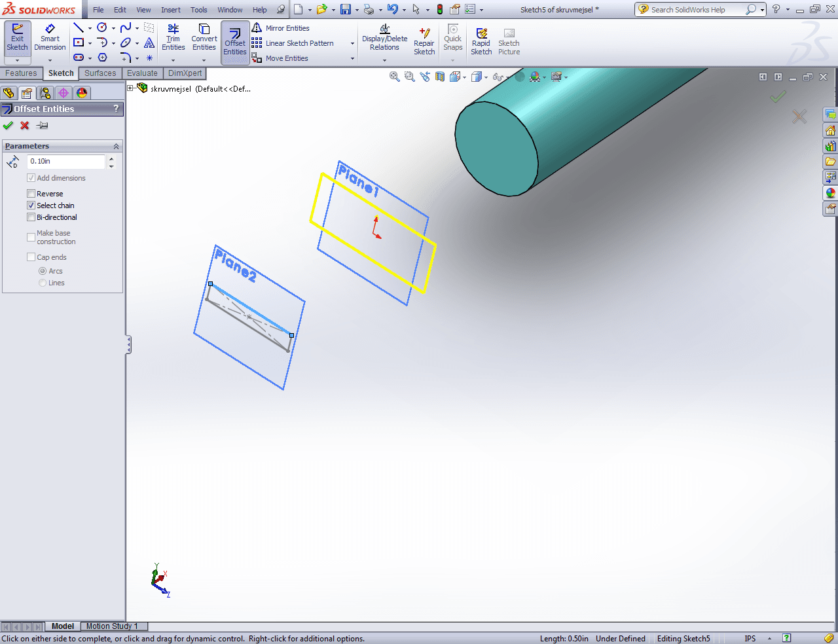Screen dimensions: 838x644
Task: Select the Circle sketch tool
Action: click(x=102, y=27)
